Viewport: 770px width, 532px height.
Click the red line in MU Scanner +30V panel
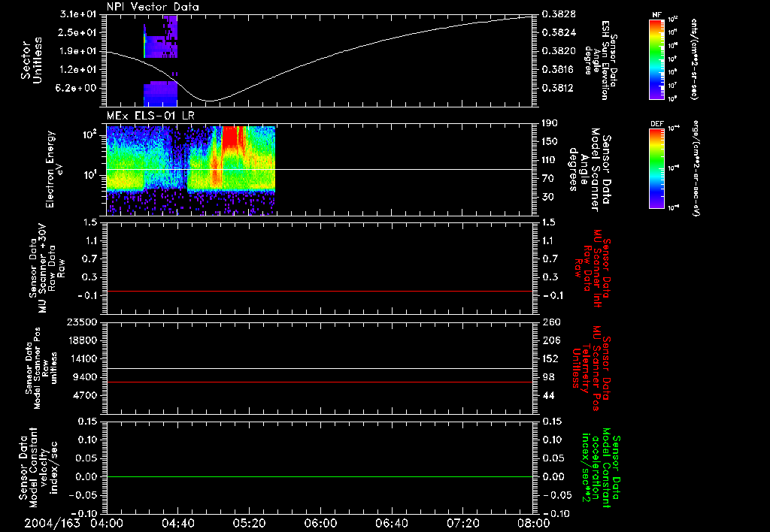320,291
